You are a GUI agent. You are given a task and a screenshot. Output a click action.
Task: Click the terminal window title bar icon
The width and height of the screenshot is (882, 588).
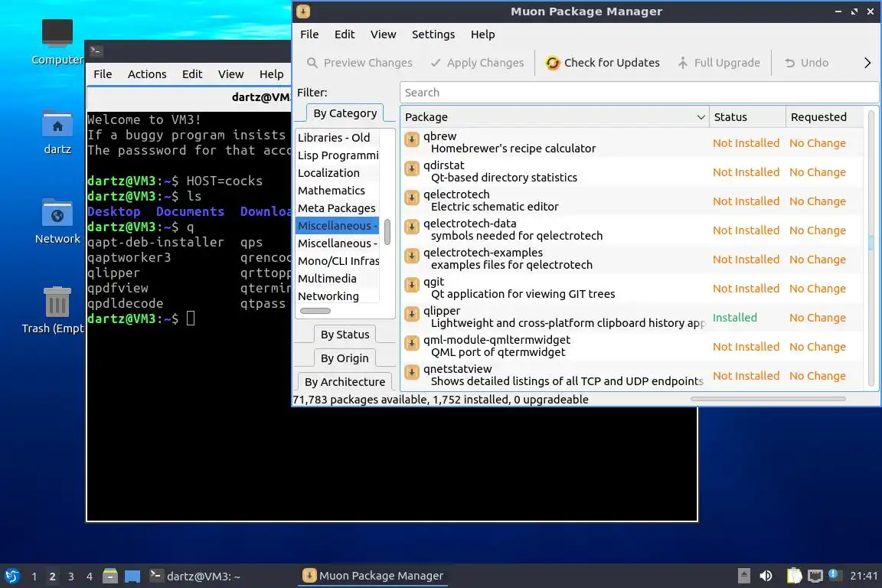coord(96,51)
